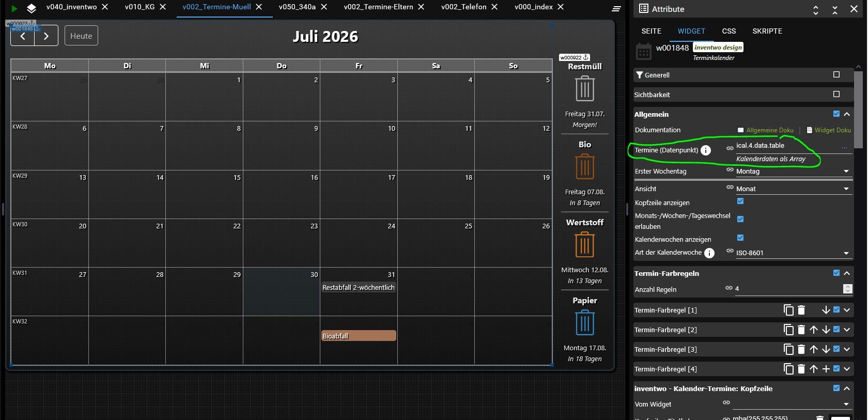Open info icon beside Termine (Datenpunkt)
This screenshot has height=420, width=868.
tap(706, 150)
